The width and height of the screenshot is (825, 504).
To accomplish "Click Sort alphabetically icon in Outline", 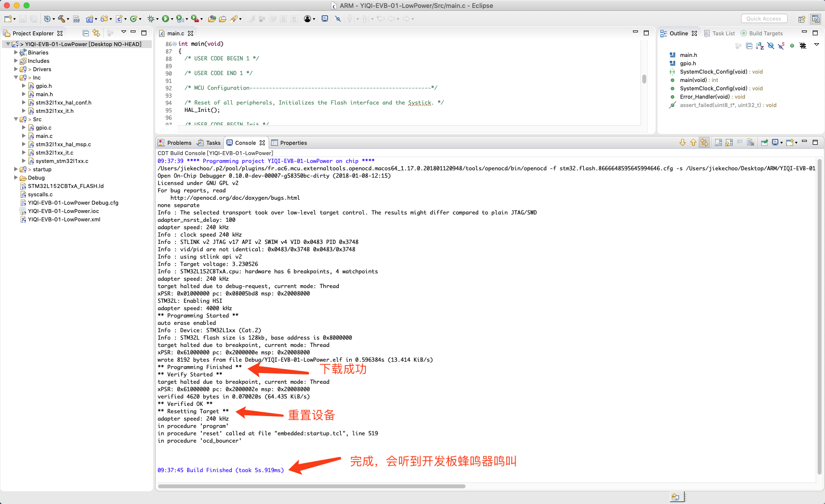I will pyautogui.click(x=760, y=46).
